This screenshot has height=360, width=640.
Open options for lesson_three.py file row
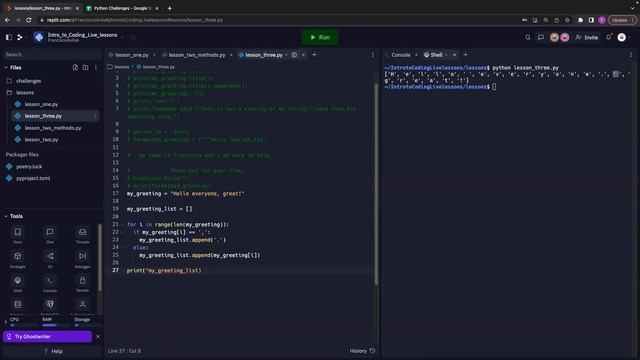click(x=95, y=116)
